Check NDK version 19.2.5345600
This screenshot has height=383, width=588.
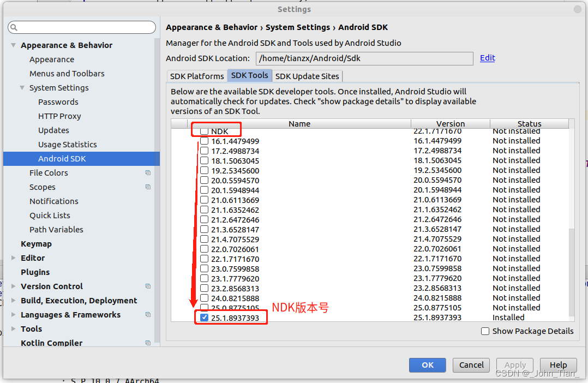204,170
